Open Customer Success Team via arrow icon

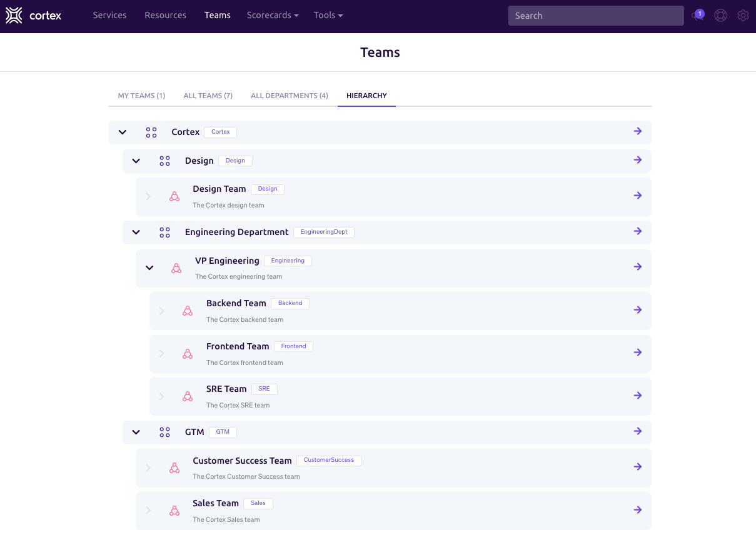point(638,467)
